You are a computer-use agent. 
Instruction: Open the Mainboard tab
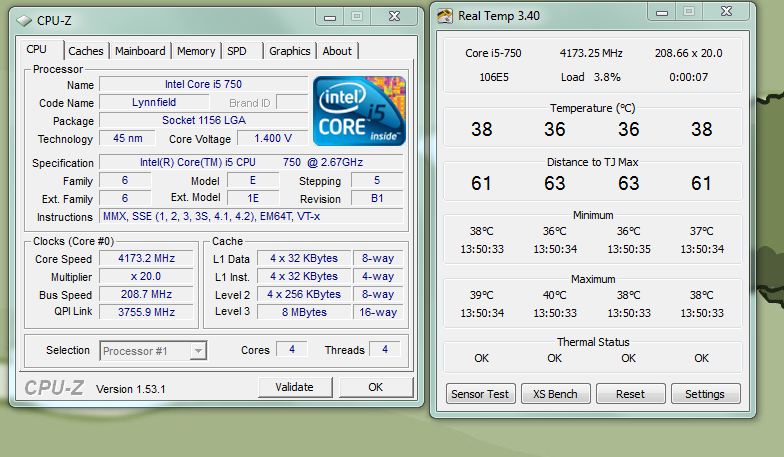click(140, 51)
